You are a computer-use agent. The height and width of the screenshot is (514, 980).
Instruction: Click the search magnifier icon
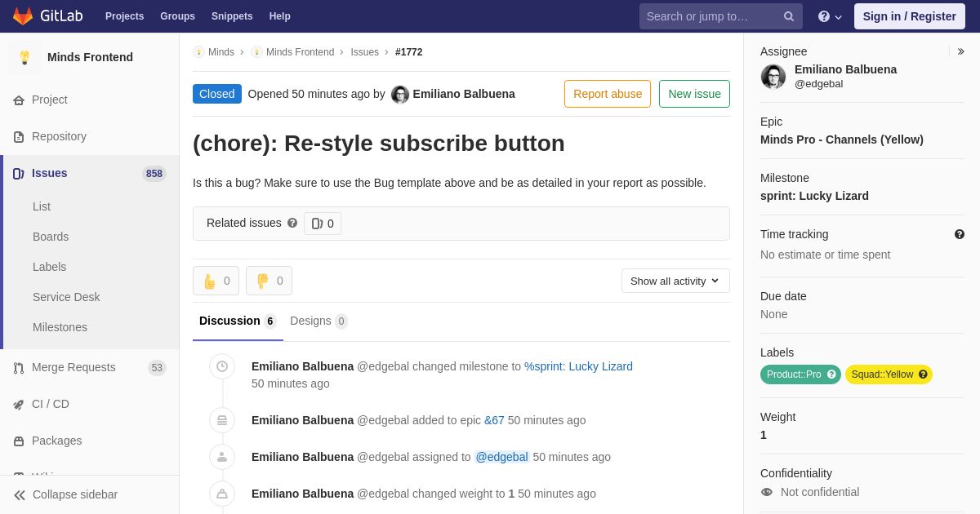click(789, 16)
